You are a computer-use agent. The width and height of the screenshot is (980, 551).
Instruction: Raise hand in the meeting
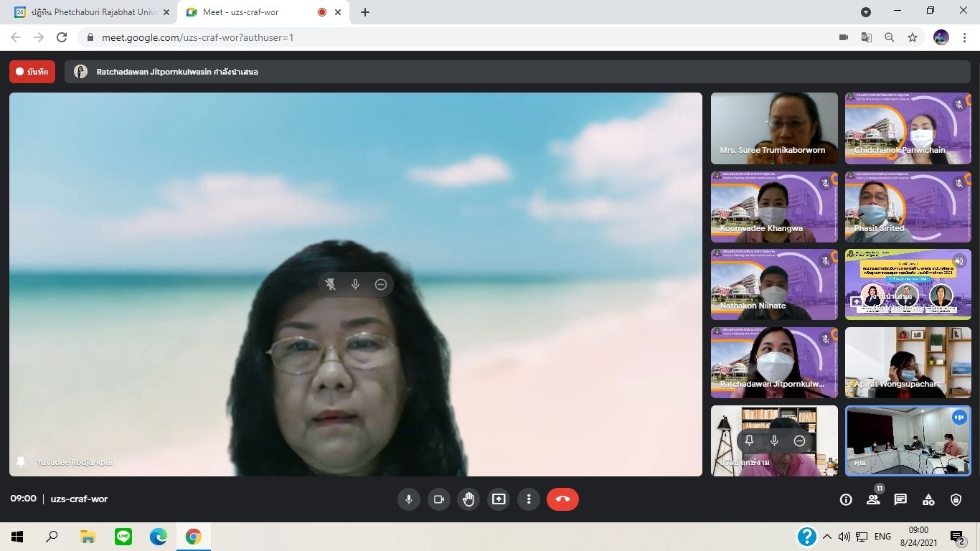(x=468, y=499)
